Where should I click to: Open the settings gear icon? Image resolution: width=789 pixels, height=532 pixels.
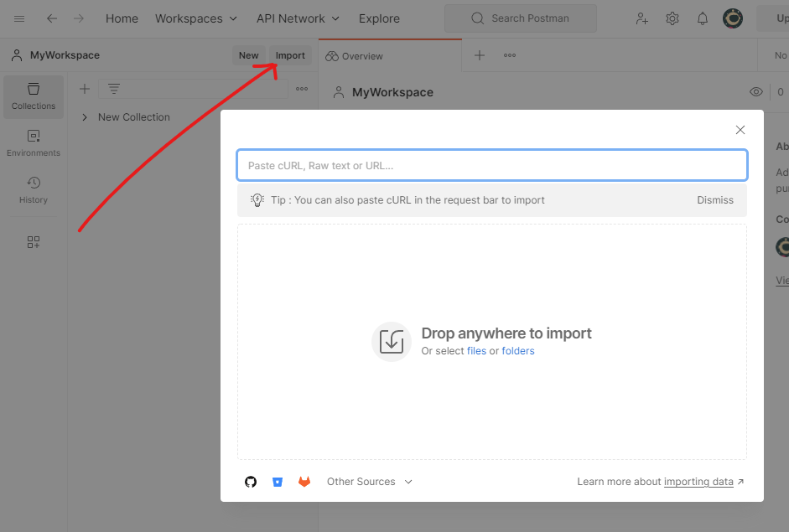point(672,18)
